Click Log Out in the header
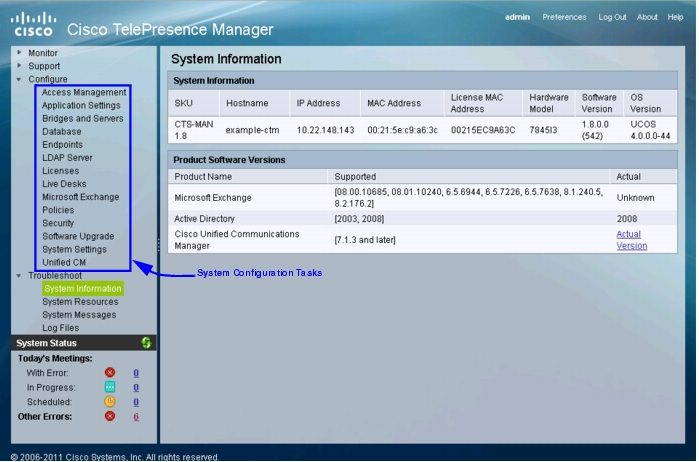The height and width of the screenshot is (462, 699). coord(612,17)
